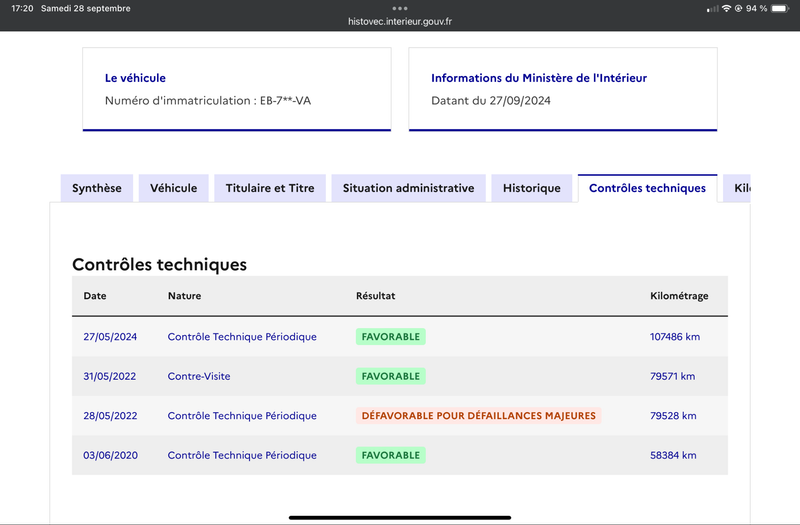Image resolution: width=800 pixels, height=525 pixels.
Task: Click the DÉFAVORABLE POUR DÉFAILLANCES MAJEURES badge
Action: pyautogui.click(x=479, y=416)
